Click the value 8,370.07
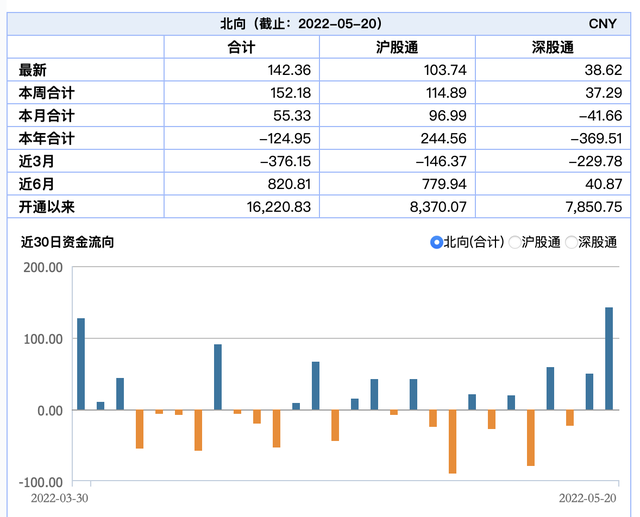Viewport: 640px width, 517px height. (438, 207)
